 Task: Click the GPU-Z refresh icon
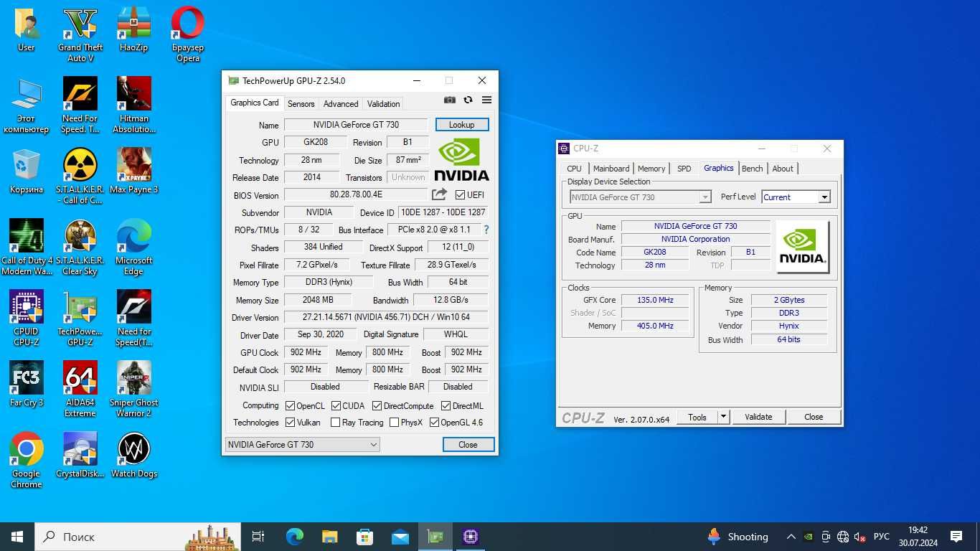pyautogui.click(x=468, y=100)
